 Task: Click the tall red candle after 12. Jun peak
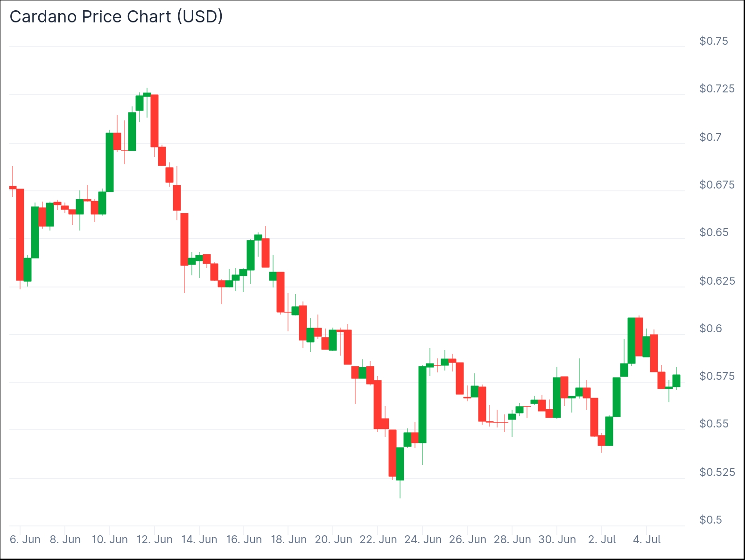(155, 121)
